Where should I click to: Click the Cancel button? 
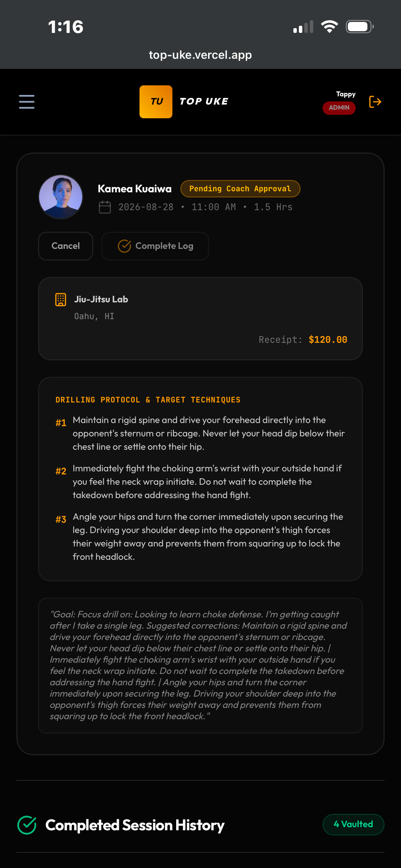(x=65, y=246)
